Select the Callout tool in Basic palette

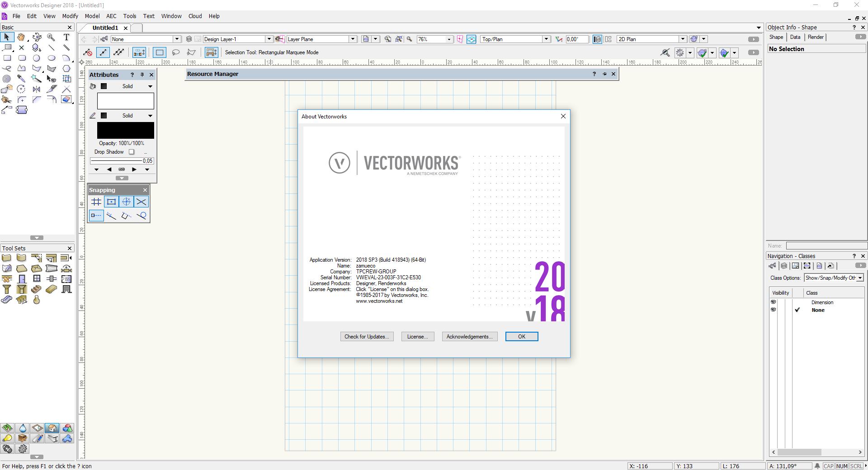coord(7,47)
